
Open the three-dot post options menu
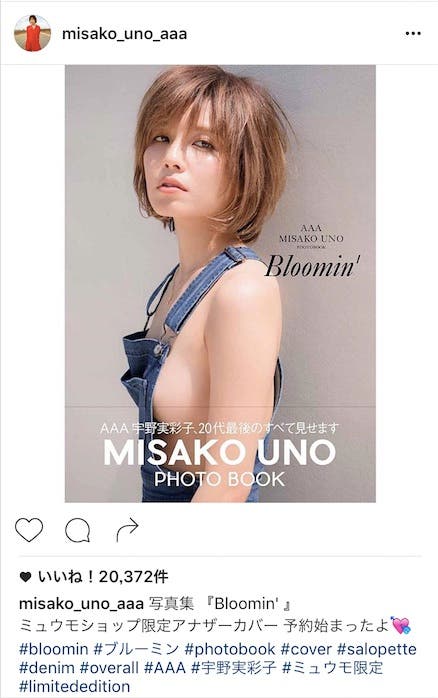pyautogui.click(x=413, y=34)
